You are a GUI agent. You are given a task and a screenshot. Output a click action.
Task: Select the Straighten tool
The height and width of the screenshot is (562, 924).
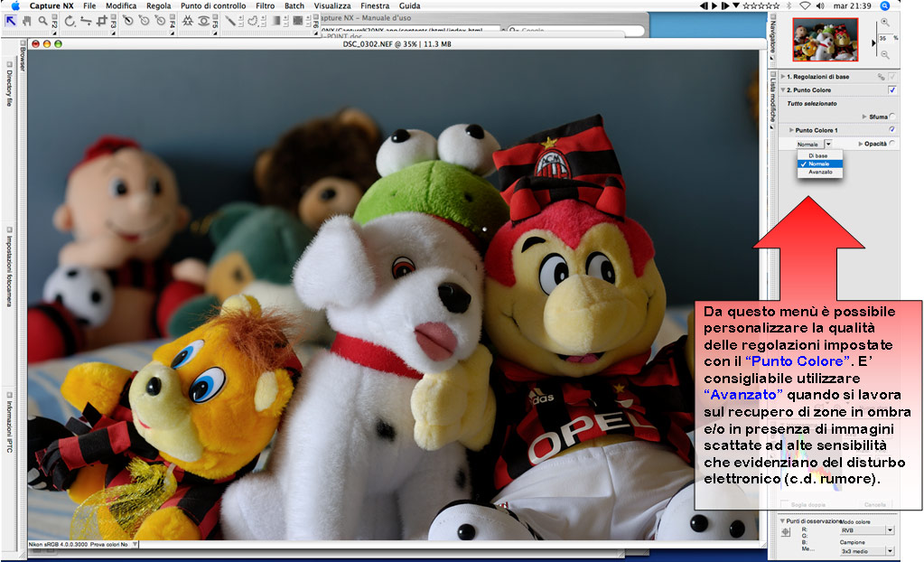[x=86, y=21]
